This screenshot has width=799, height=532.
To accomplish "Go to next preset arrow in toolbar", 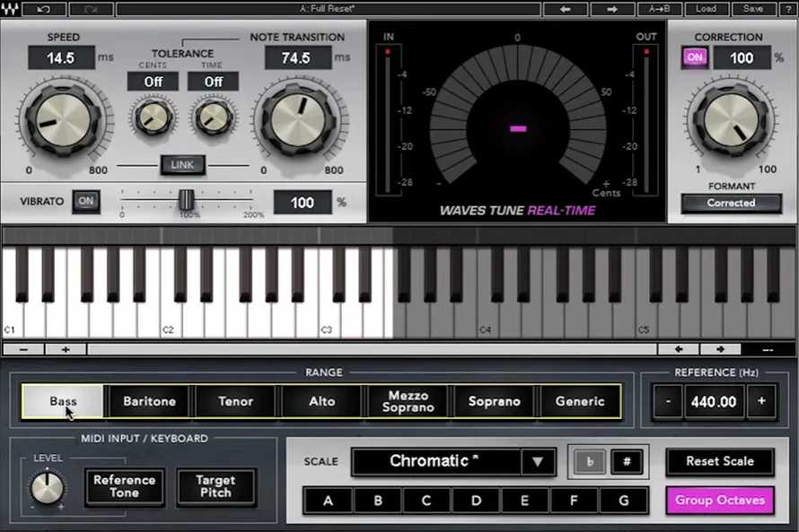I will tap(612, 9).
